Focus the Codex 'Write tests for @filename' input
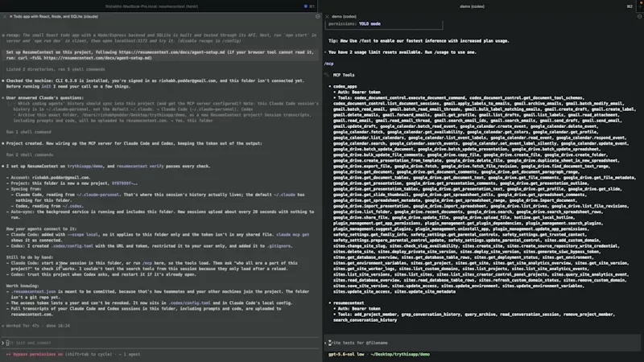The width and height of the screenshot is (644, 362). tap(482, 343)
